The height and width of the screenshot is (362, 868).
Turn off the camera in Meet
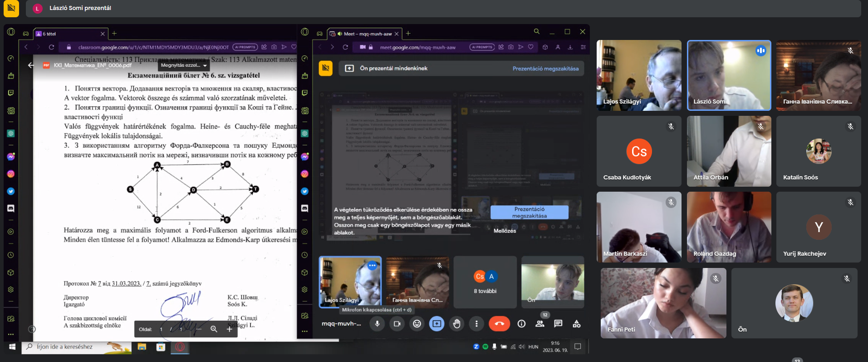[397, 324]
